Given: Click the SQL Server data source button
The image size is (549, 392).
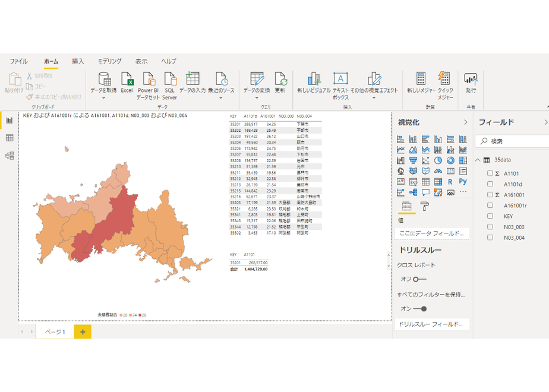Looking at the screenshot, I should [169, 86].
